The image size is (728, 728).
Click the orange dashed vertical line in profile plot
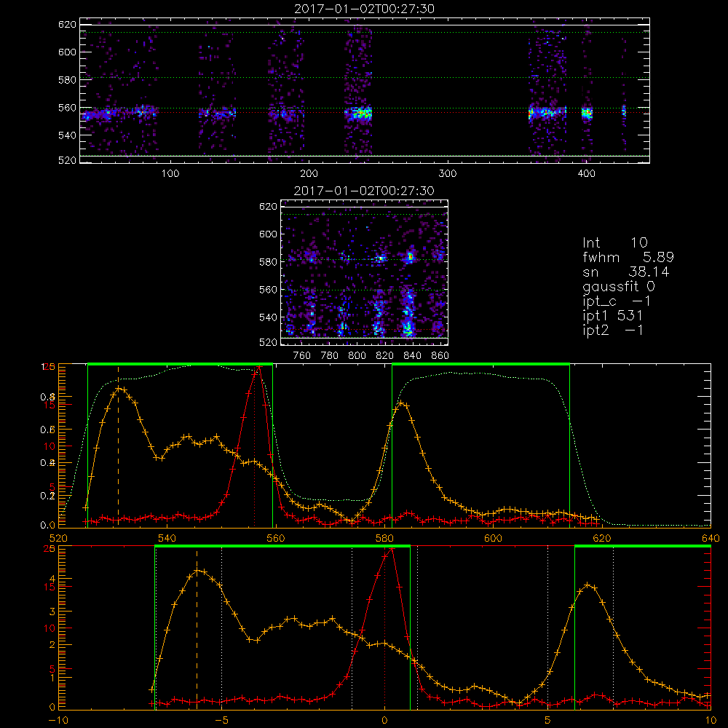(x=118, y=446)
